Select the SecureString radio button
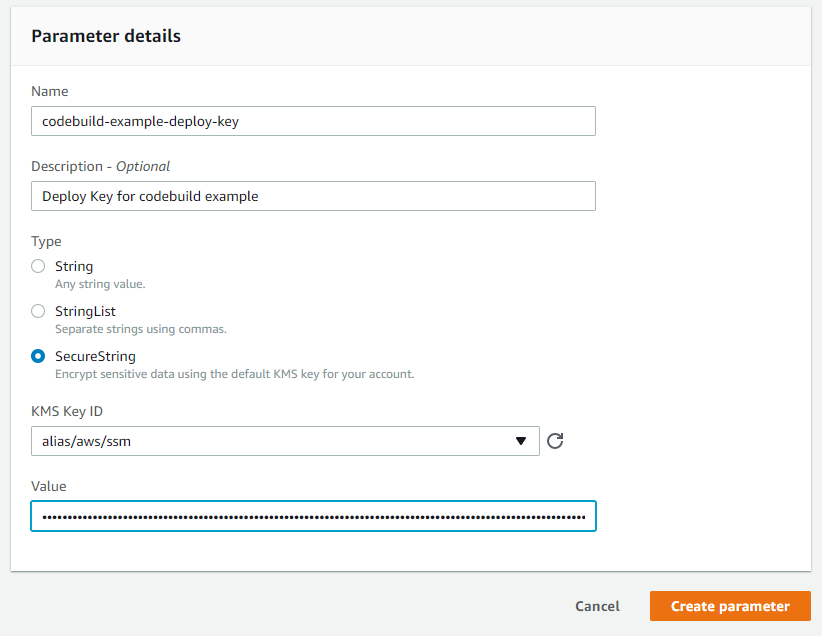 (38, 356)
